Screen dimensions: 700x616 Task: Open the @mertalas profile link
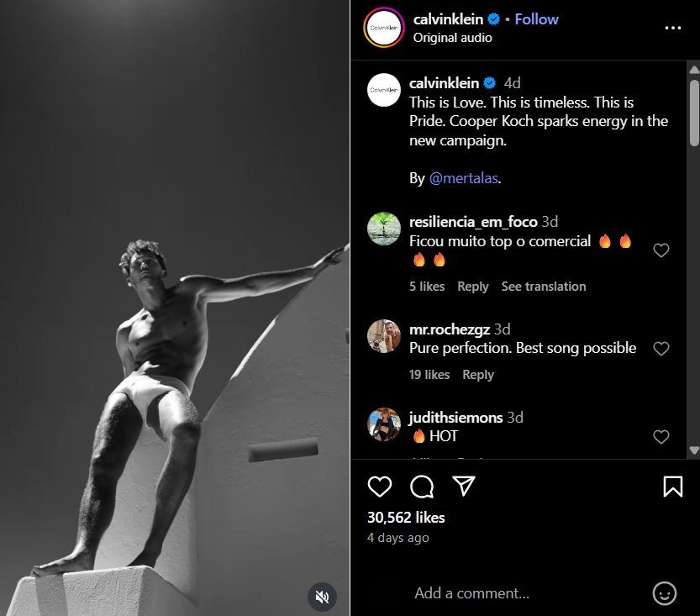pyautogui.click(x=465, y=178)
